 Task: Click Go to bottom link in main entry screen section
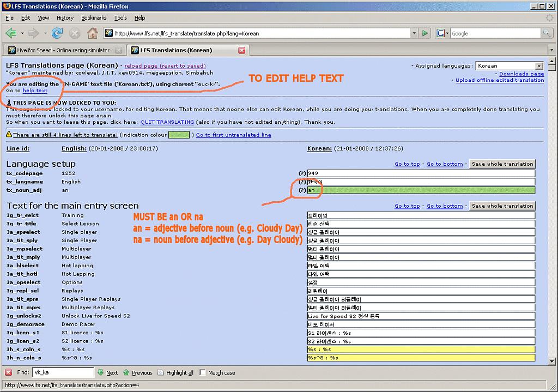[445, 206]
